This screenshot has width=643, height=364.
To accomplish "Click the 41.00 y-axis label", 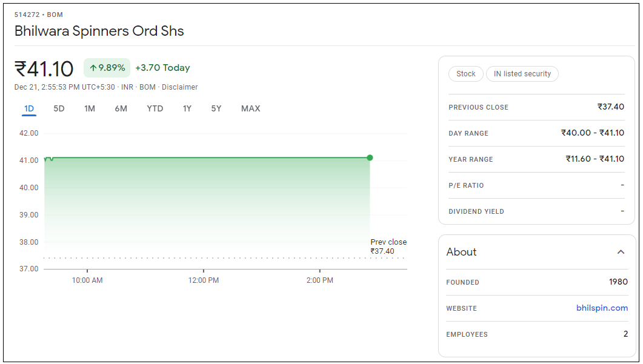I will [28, 160].
